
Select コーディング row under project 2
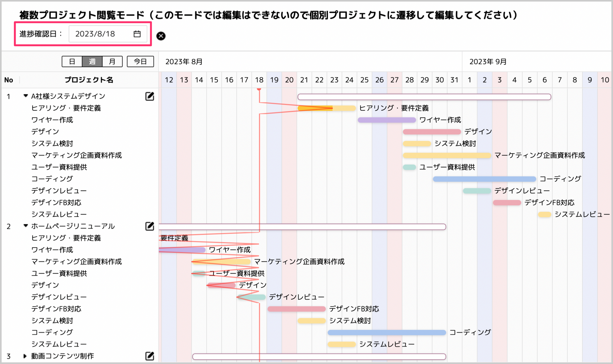point(52,332)
